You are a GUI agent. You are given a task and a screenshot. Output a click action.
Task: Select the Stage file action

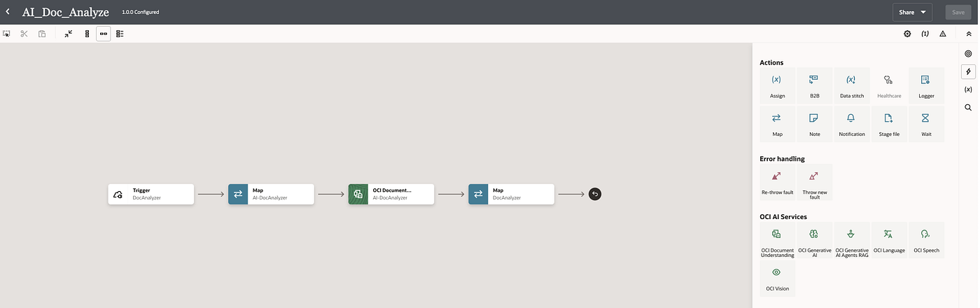[889, 124]
